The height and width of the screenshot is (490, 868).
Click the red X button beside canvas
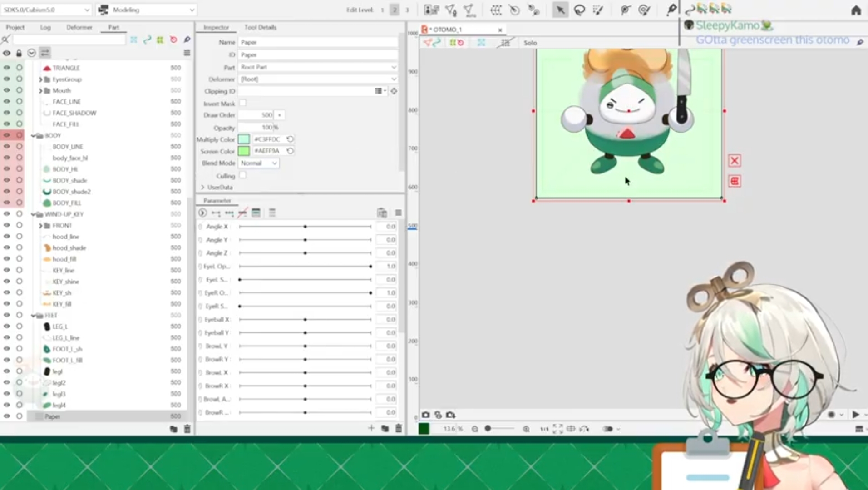734,161
